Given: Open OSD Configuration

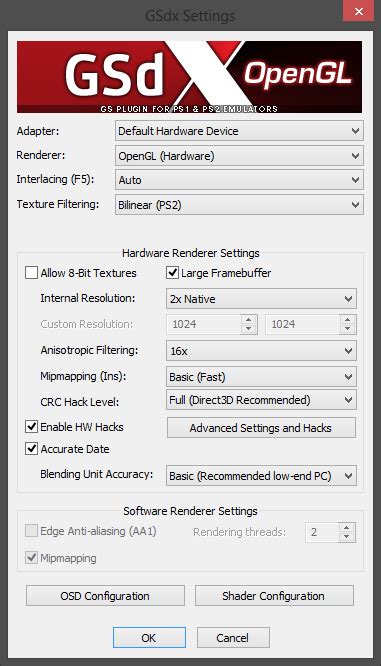Looking at the screenshot, I should click(105, 596).
